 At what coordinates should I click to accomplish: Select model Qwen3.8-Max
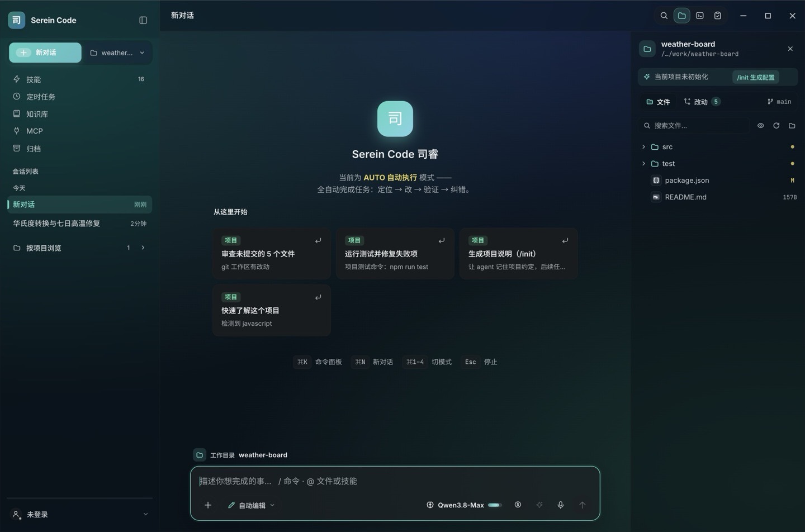(456, 505)
